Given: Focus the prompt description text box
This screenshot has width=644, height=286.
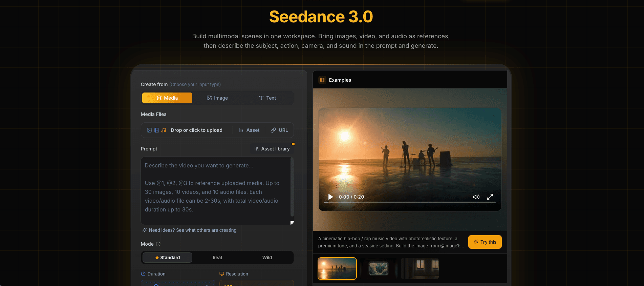Looking at the screenshot, I should pyautogui.click(x=216, y=191).
